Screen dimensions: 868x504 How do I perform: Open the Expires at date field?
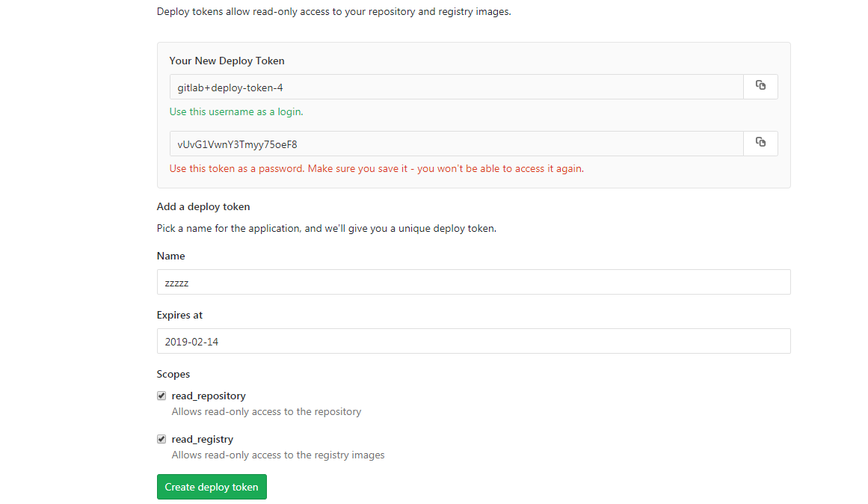point(473,341)
